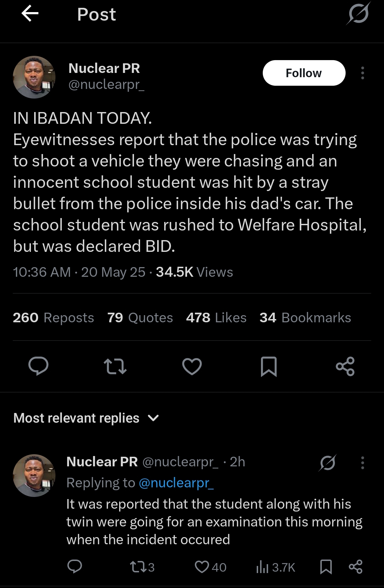
Task: View the 260 Reposts list
Action: [53, 318]
